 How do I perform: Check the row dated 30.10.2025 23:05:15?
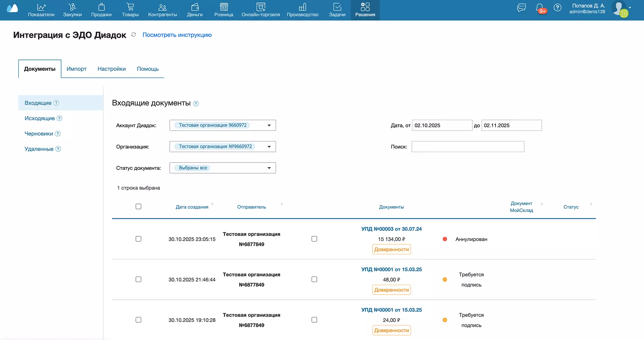click(138, 239)
